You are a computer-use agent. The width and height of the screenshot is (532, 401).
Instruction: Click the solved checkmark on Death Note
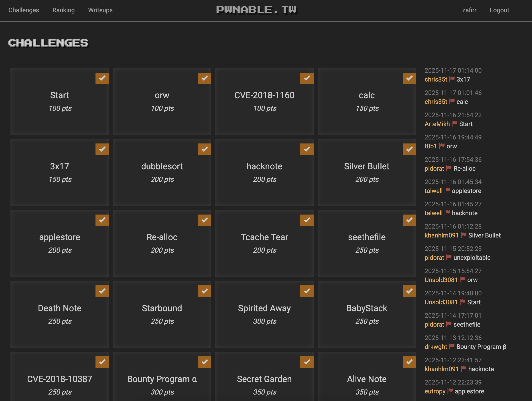pos(102,291)
